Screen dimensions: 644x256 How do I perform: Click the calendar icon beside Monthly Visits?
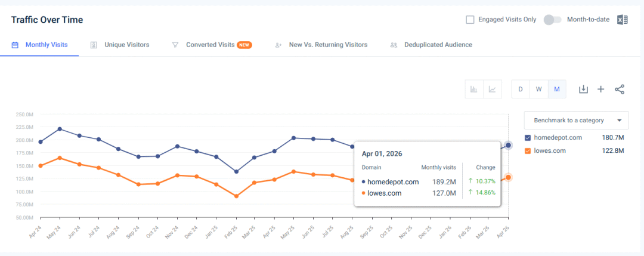15,45
